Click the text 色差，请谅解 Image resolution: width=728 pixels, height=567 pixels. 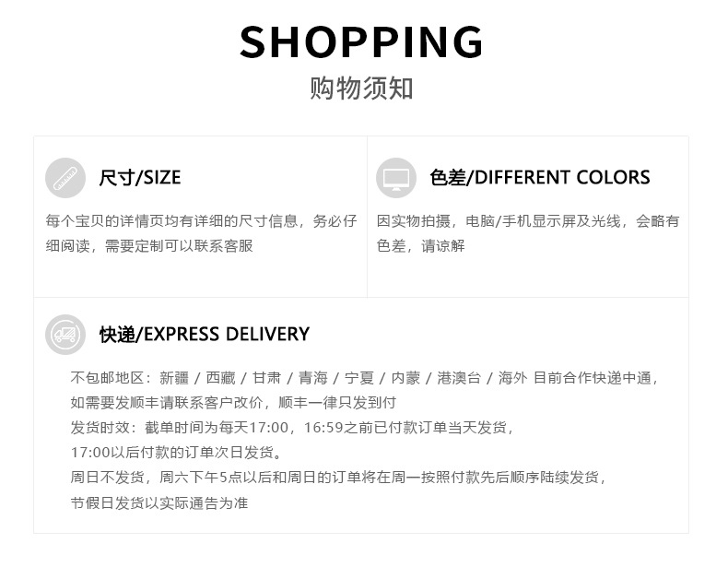[x=421, y=245]
